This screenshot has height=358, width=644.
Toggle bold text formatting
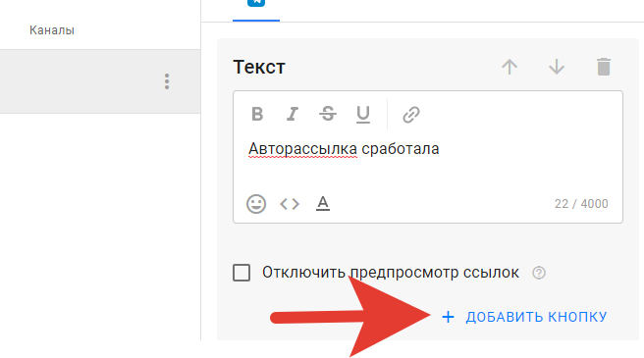tap(257, 114)
